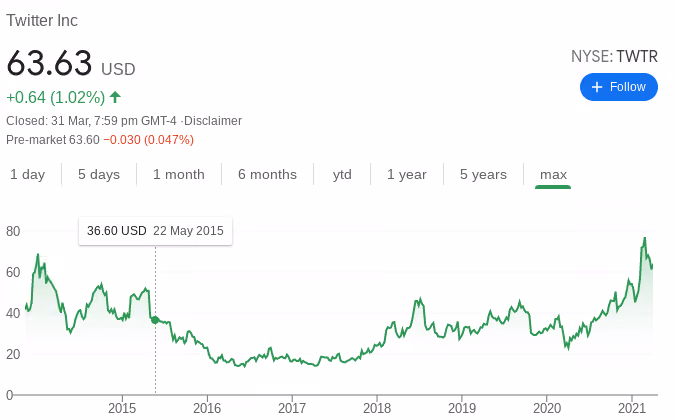676x420 pixels.
Task: Open the 5 years chart tab
Action: pos(483,175)
